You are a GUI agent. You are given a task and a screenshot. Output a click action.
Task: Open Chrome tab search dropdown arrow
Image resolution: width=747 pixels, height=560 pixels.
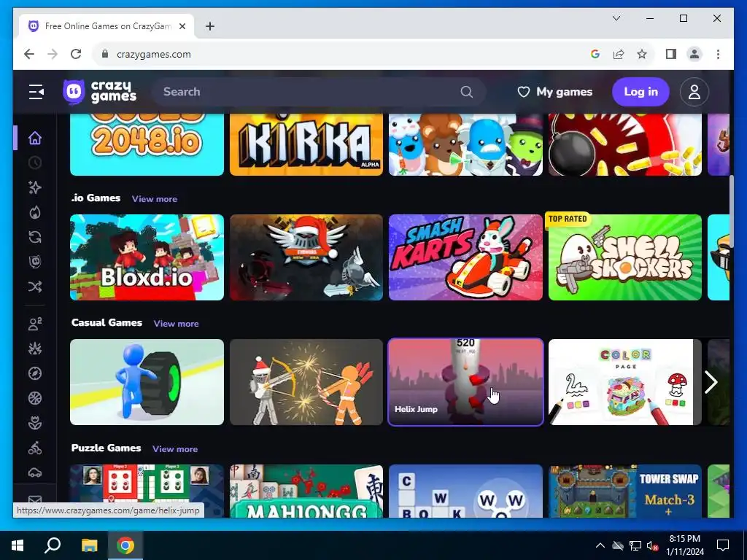(616, 18)
